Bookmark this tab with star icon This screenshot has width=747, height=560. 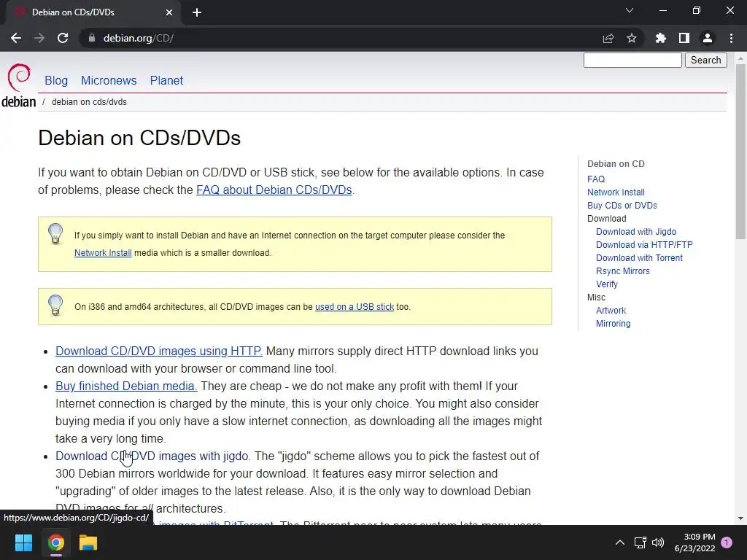[x=632, y=38]
